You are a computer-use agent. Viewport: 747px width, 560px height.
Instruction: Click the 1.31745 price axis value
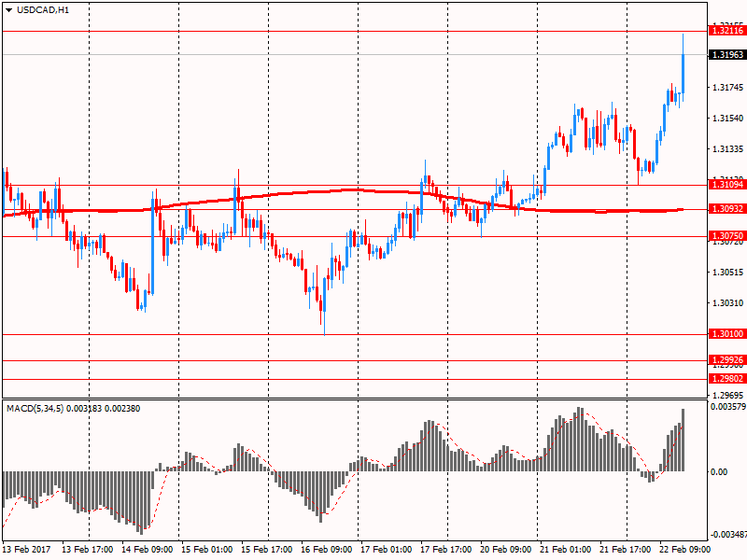tap(727, 87)
